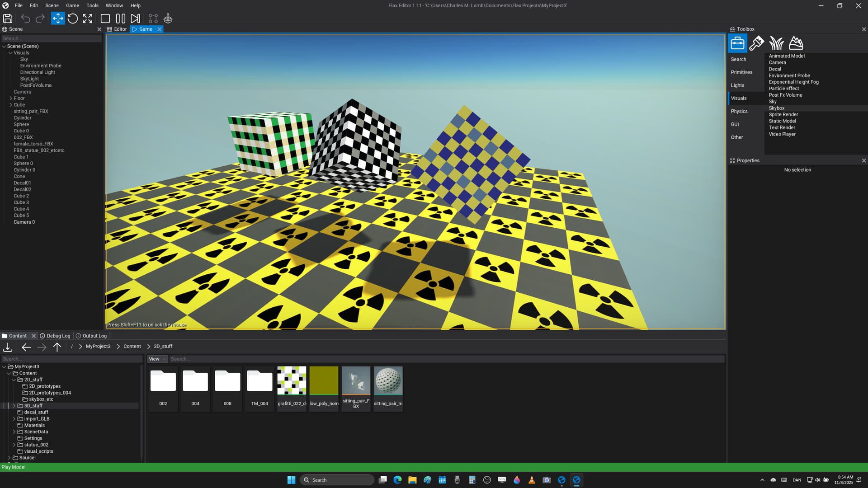Expand the Floor actor in scene tree
The width and height of the screenshot is (868, 488).
11,98
